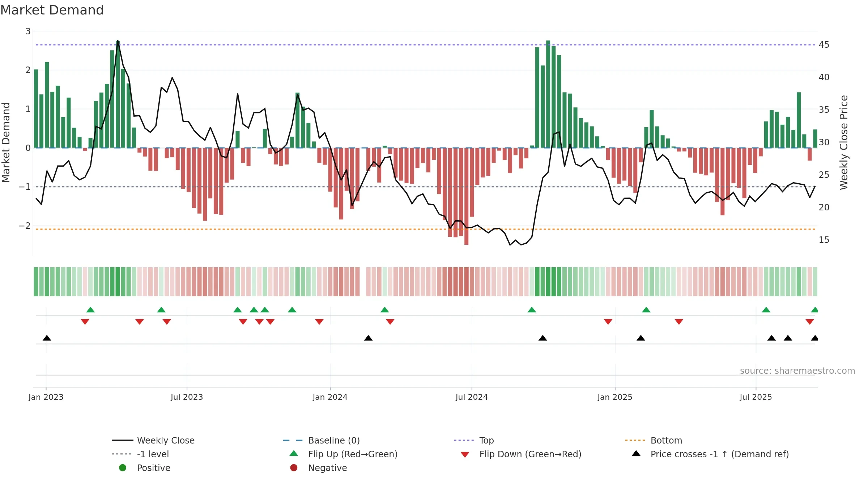Click the 3 tick on the demand axis
Viewport: 868px width, 488px height.
[28, 31]
